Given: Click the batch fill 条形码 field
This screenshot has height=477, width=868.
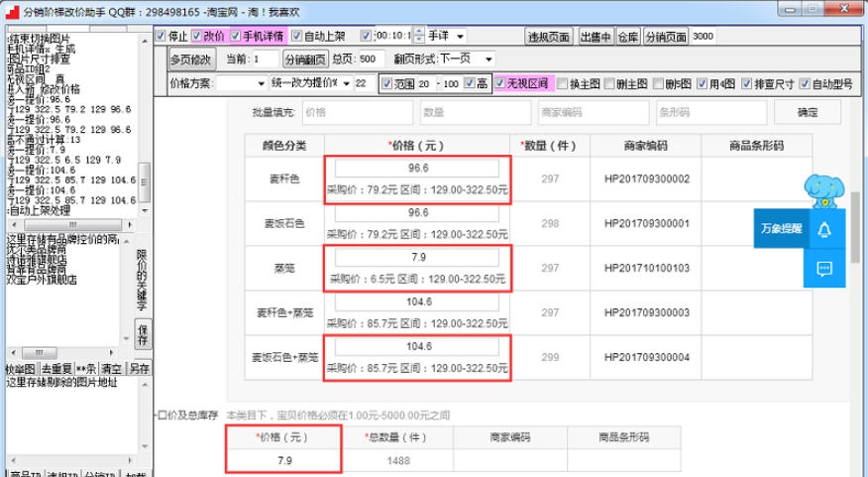Looking at the screenshot, I should click(x=711, y=112).
